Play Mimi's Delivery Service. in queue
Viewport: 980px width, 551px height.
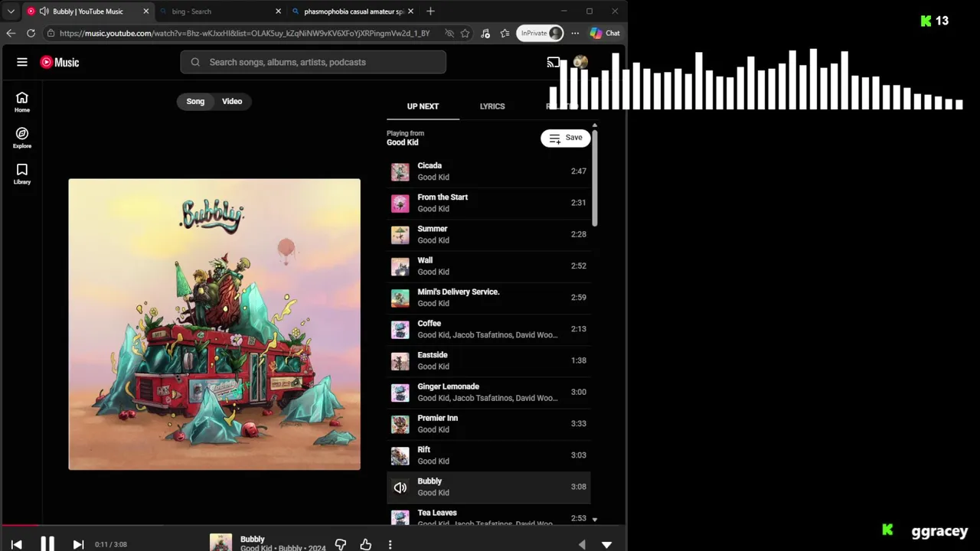point(488,297)
